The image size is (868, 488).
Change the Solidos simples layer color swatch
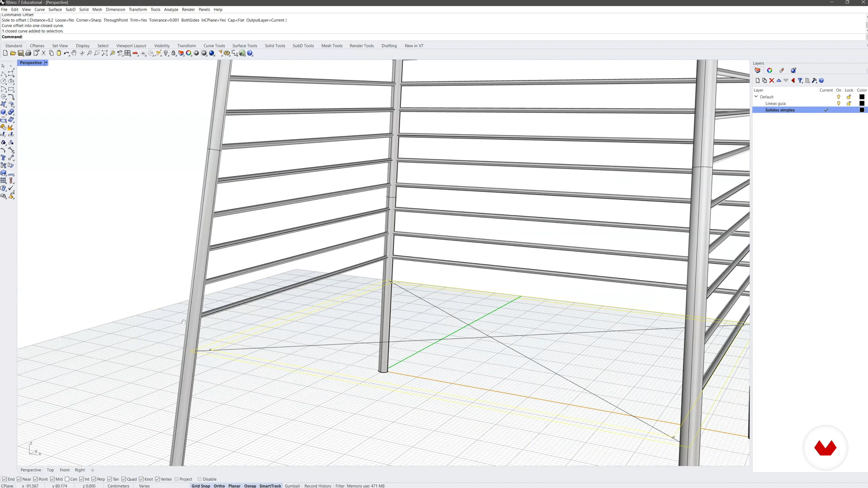pos(862,110)
